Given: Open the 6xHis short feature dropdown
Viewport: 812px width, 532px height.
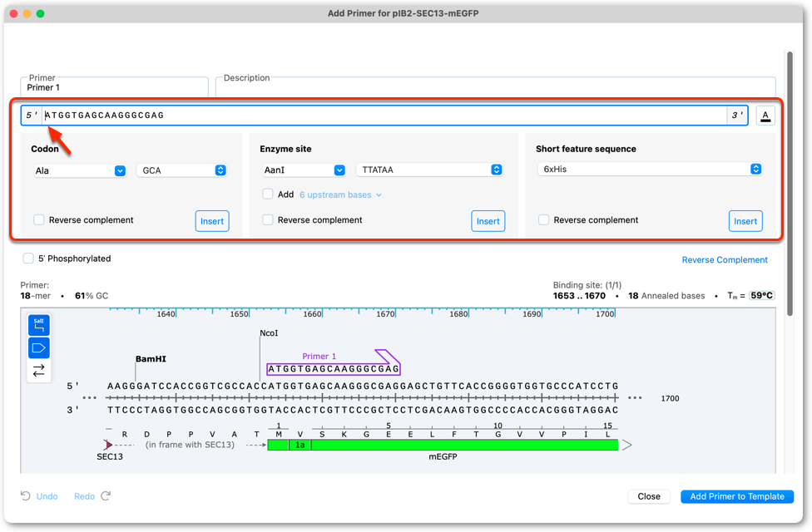Looking at the screenshot, I should coord(650,170).
